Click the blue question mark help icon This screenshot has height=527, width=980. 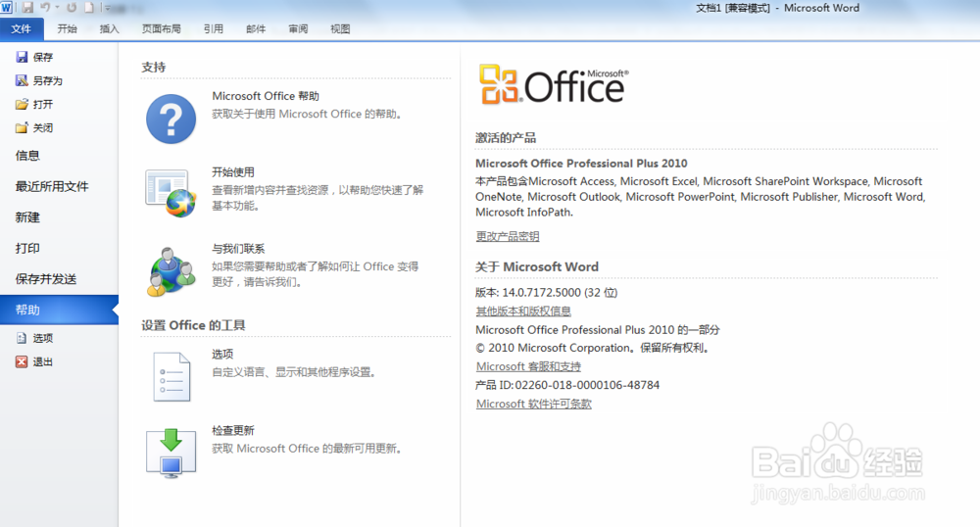[171, 119]
